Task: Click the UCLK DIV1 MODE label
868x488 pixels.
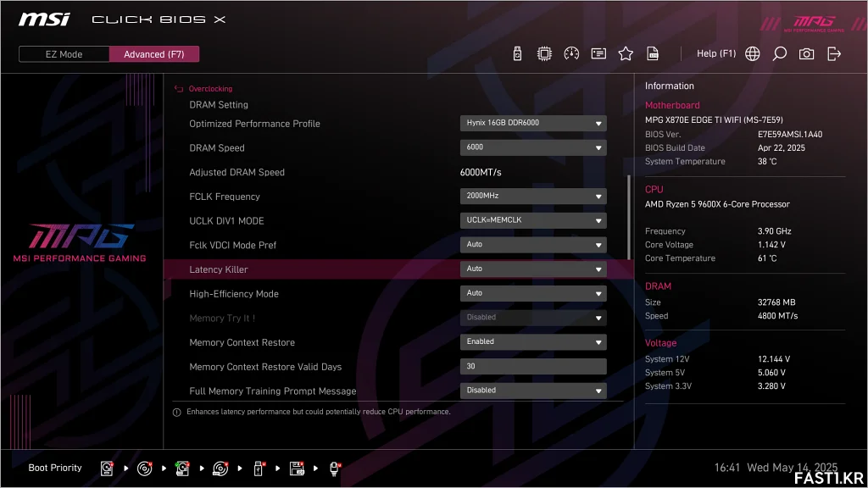Action: tap(226, 221)
